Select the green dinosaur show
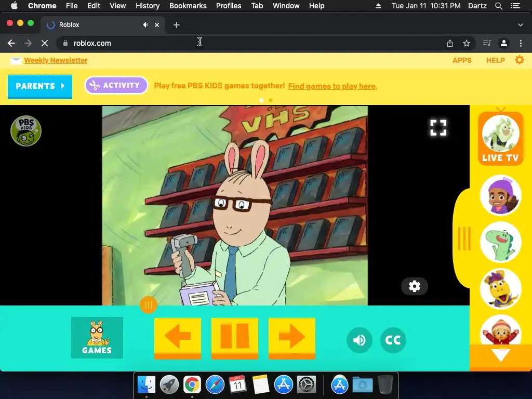 [500, 242]
